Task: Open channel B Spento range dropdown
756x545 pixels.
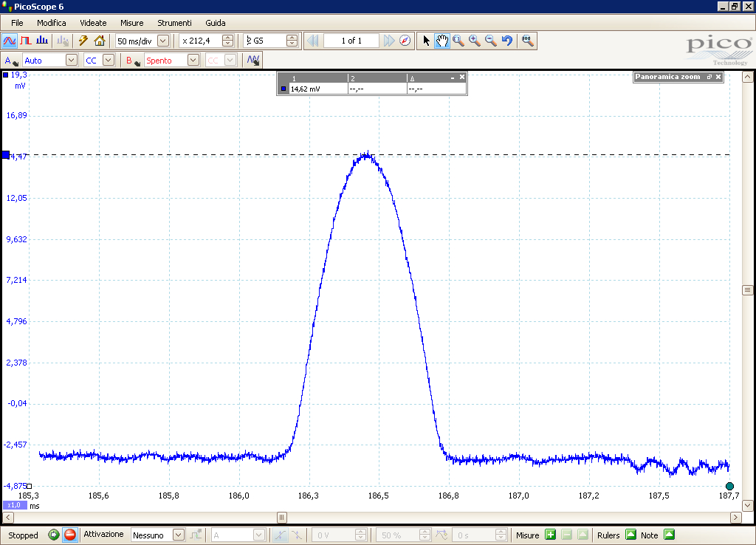Action: pyautogui.click(x=193, y=61)
